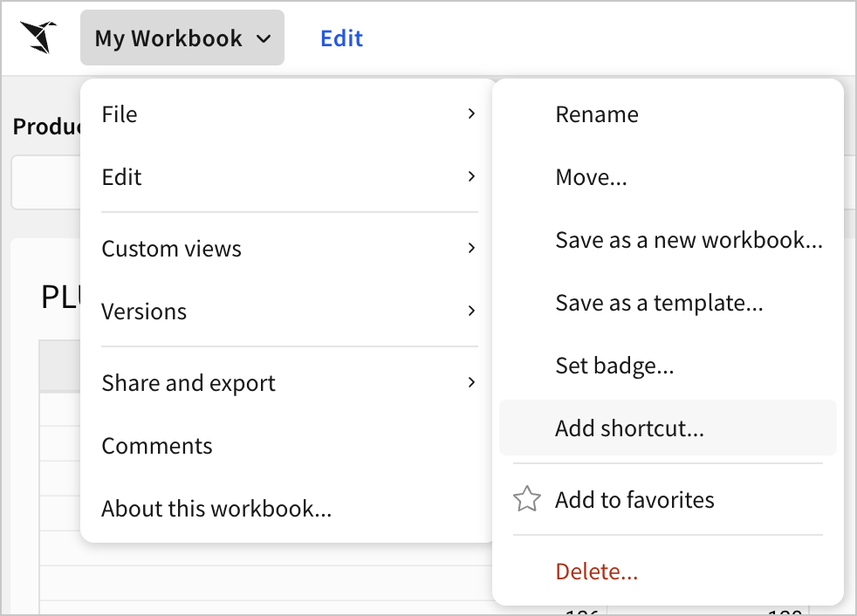The height and width of the screenshot is (616, 857).
Task: Click the blue Edit link
Action: pyautogui.click(x=341, y=38)
